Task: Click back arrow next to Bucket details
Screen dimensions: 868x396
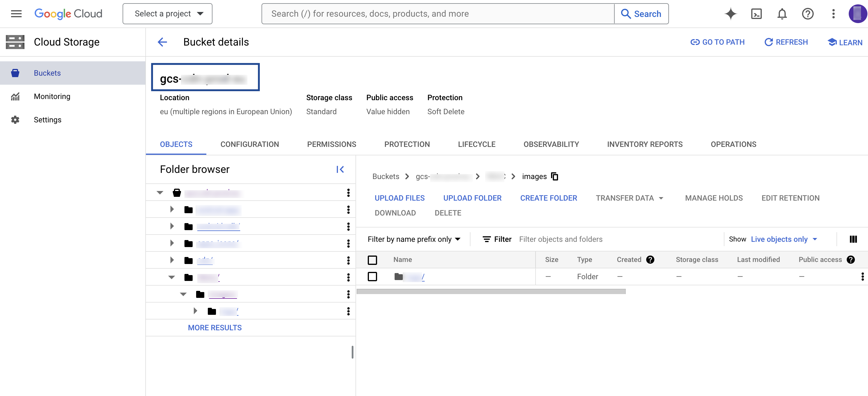Action: click(162, 42)
